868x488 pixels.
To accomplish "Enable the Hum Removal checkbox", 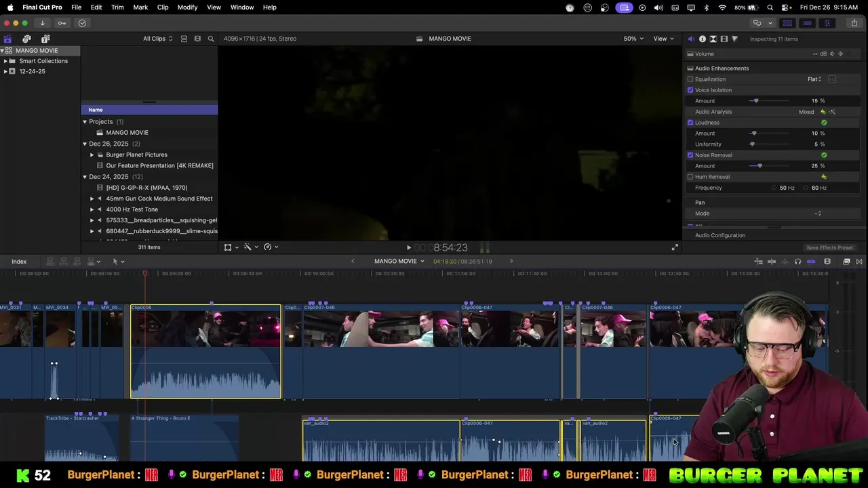I will click(x=690, y=177).
